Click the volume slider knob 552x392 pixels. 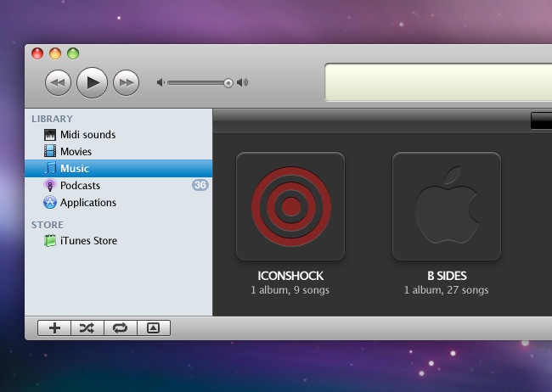[228, 82]
